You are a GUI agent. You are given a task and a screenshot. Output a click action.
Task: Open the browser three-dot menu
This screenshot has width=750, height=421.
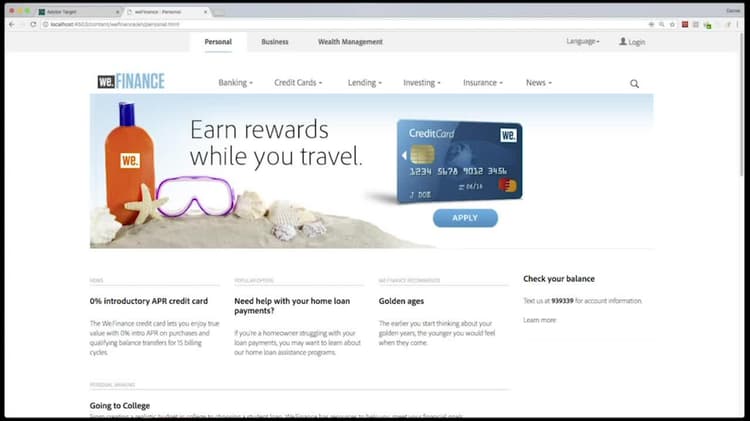(x=739, y=24)
